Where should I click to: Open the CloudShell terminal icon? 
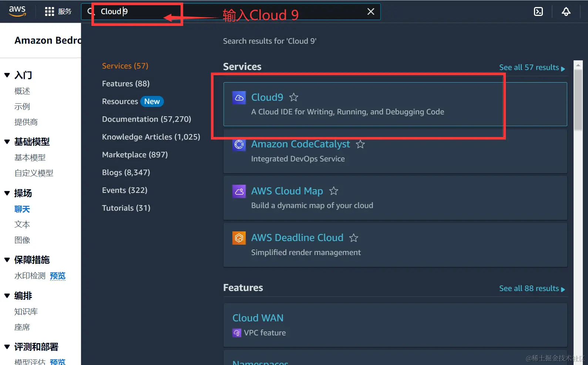tap(538, 11)
